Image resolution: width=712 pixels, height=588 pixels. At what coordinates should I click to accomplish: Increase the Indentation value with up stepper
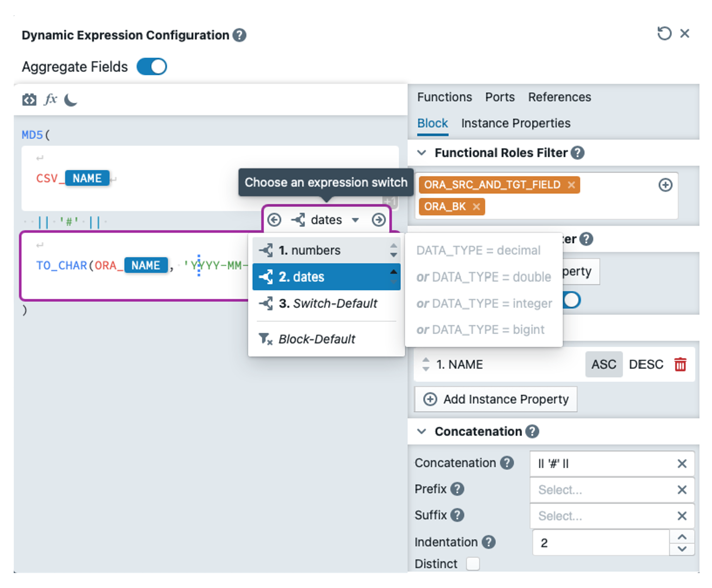tap(682, 537)
